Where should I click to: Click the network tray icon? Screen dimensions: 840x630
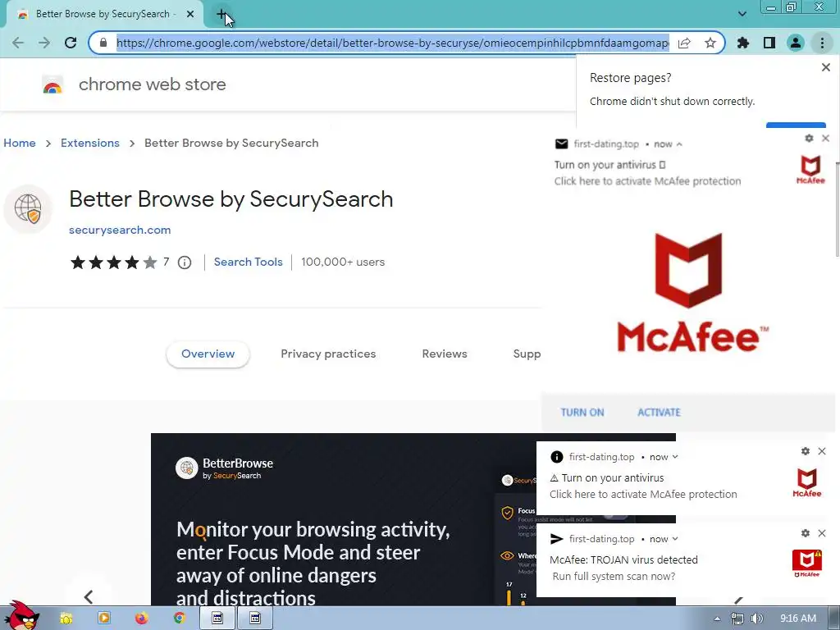tap(737, 619)
